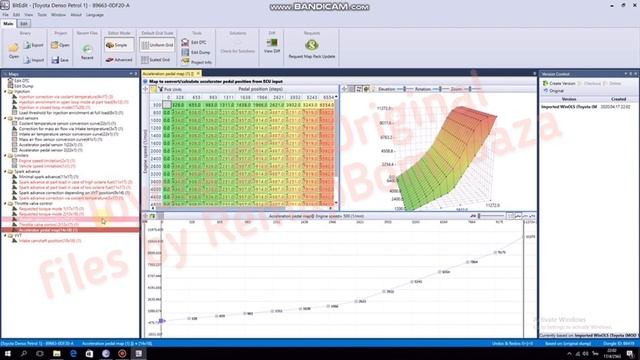Collapse the Input sensors folder
Image resolution: width=640 pixels, height=360 pixels.
pyautogui.click(x=5, y=118)
